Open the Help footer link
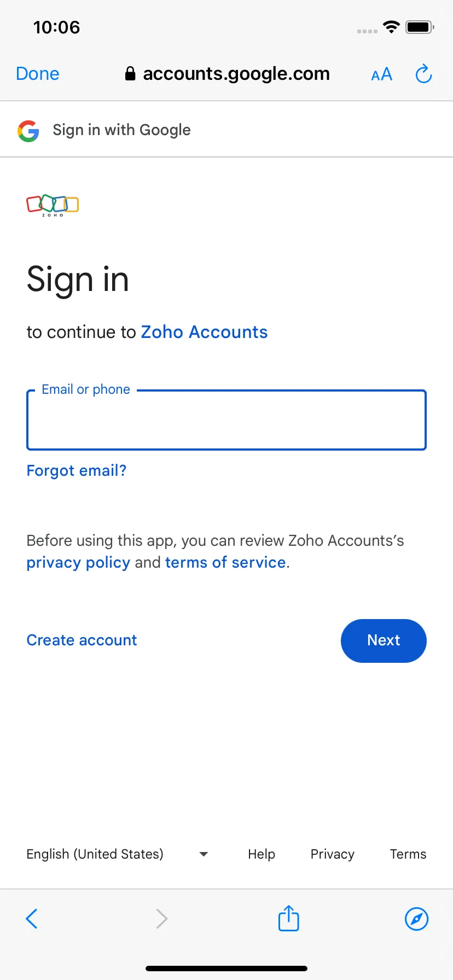This screenshot has height=980, width=453. click(262, 854)
